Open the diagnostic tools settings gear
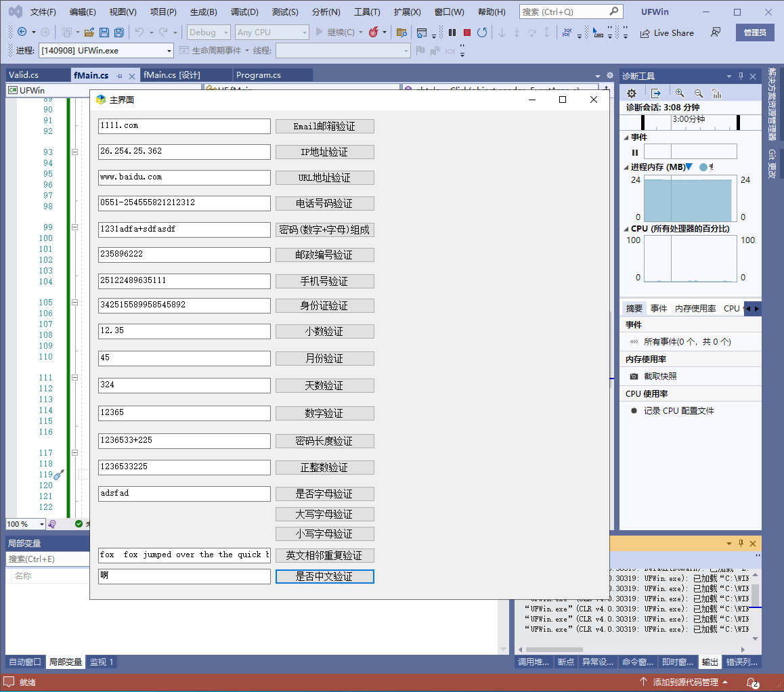Image resolution: width=784 pixels, height=692 pixels. (x=632, y=93)
